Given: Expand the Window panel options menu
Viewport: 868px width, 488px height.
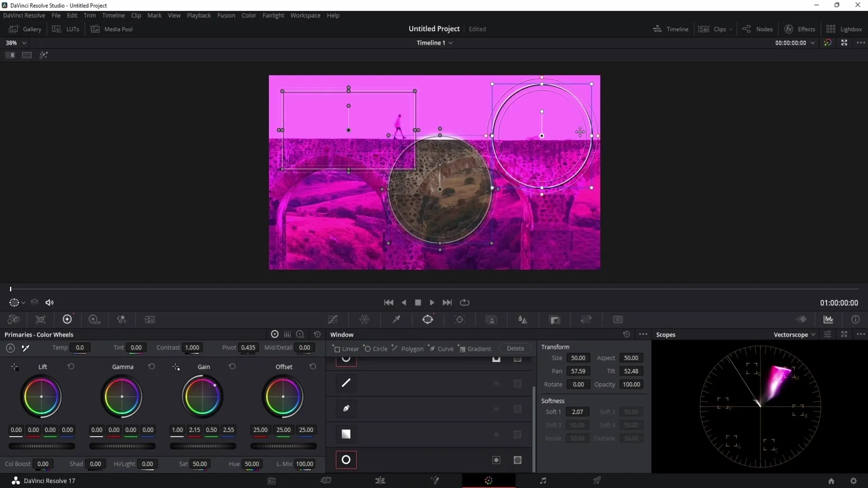Looking at the screenshot, I should pyautogui.click(x=643, y=334).
